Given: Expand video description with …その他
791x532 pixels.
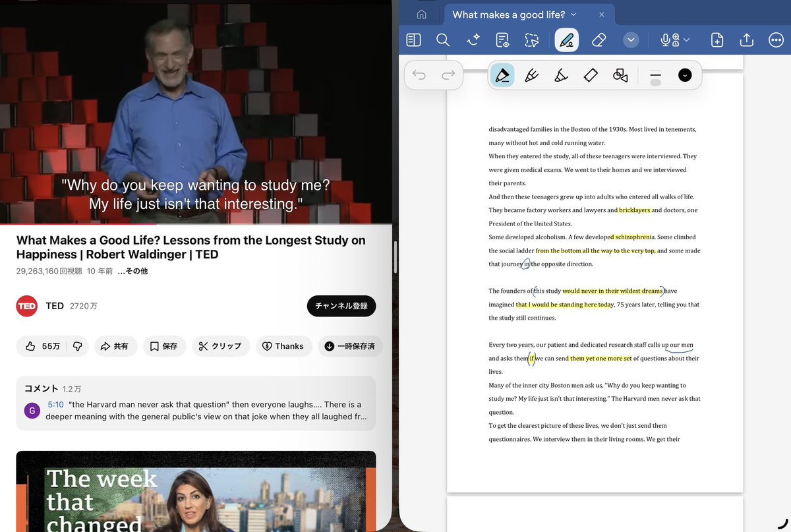Looking at the screenshot, I should (132, 271).
